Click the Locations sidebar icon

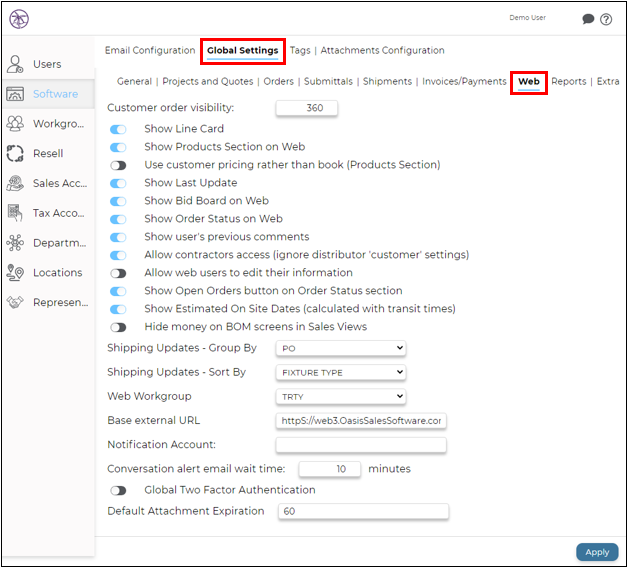pos(15,272)
